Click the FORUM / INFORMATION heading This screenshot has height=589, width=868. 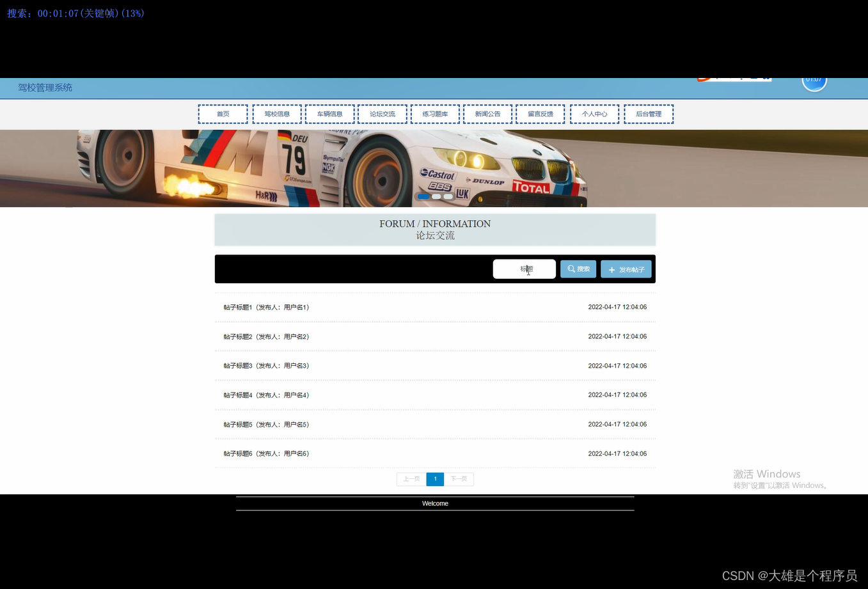click(435, 224)
